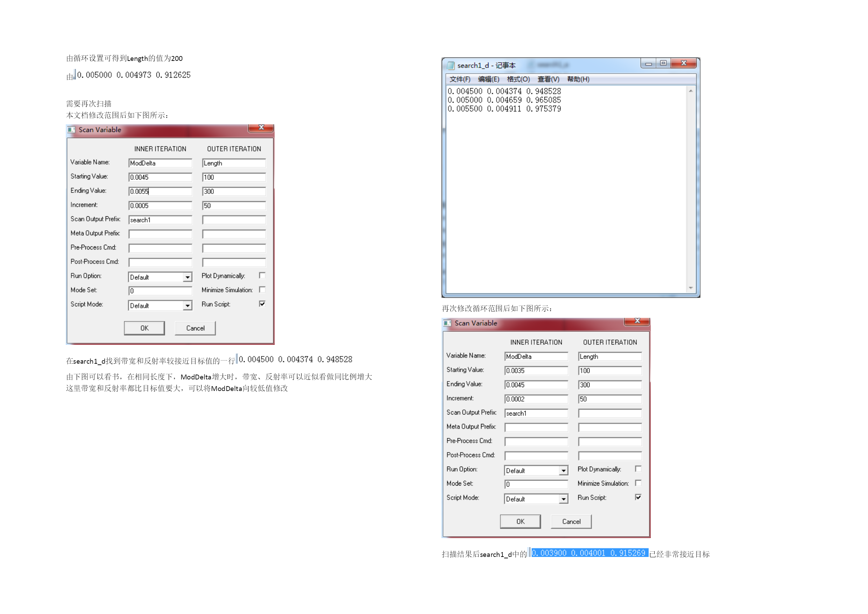
Task: Open the 编辑(E) menu in Notepad
Action: coord(488,79)
